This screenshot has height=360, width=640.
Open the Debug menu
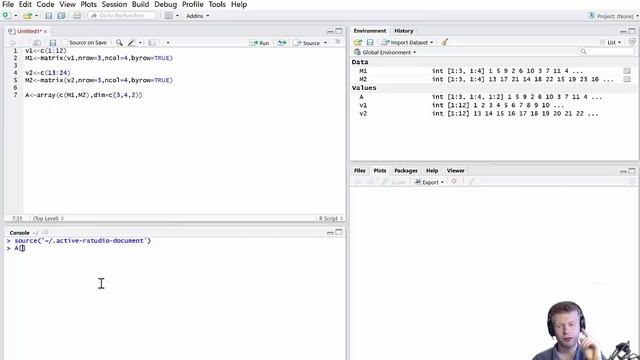click(165, 4)
